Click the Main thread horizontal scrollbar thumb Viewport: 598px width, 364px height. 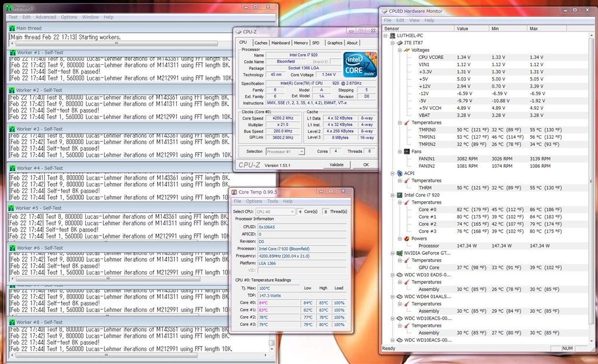116,44
